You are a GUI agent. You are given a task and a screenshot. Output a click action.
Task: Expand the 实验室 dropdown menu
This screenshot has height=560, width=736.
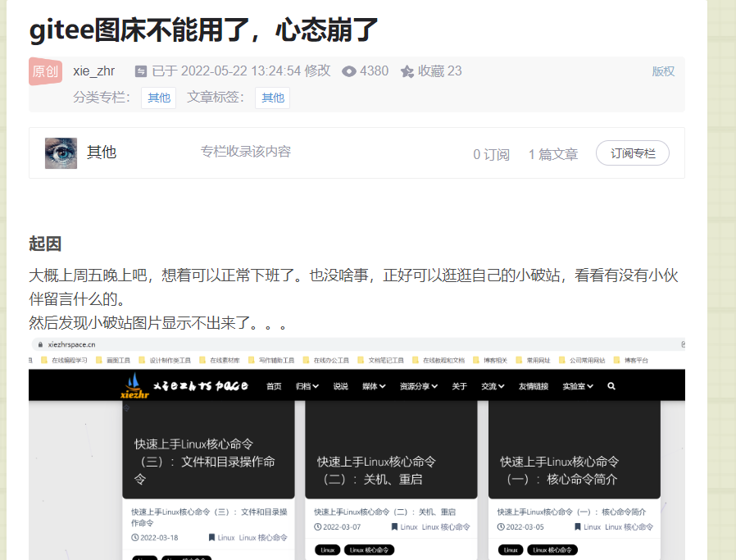tap(578, 386)
